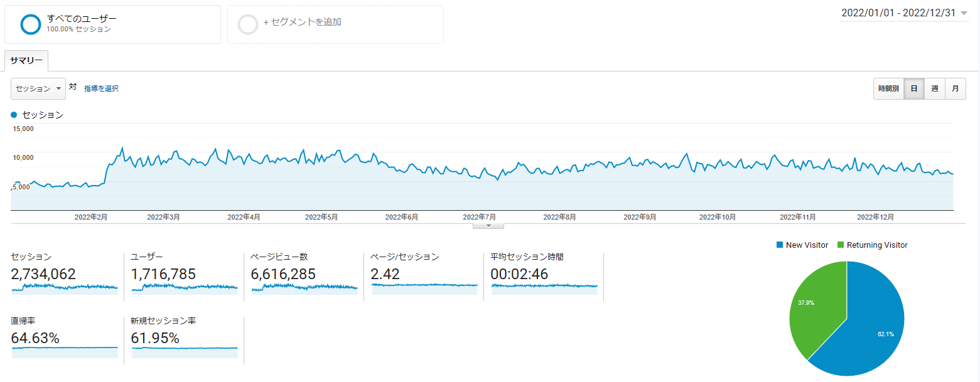Switch graph to monthly (月) view
This screenshot has width=980, height=382.
(x=955, y=89)
